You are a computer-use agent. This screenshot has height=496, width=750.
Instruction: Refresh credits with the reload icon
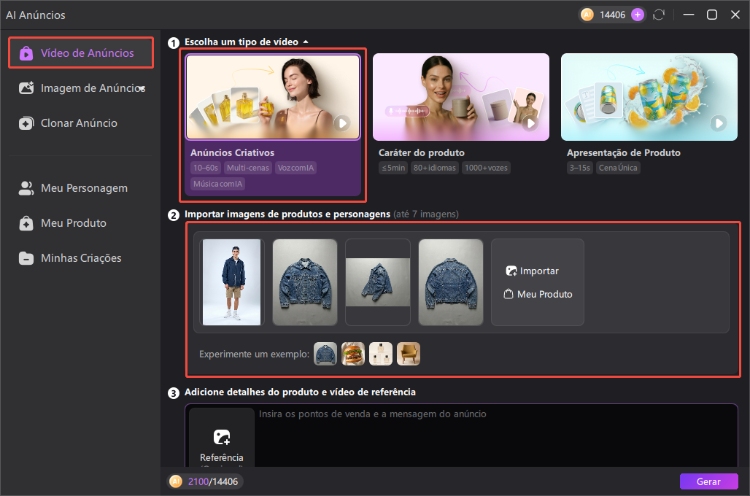tap(659, 15)
